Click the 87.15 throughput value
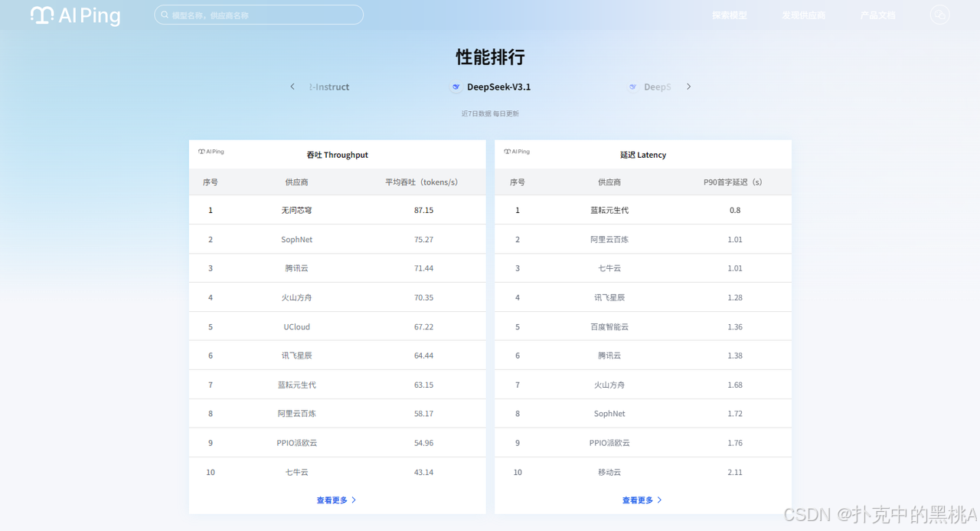 [x=423, y=210]
